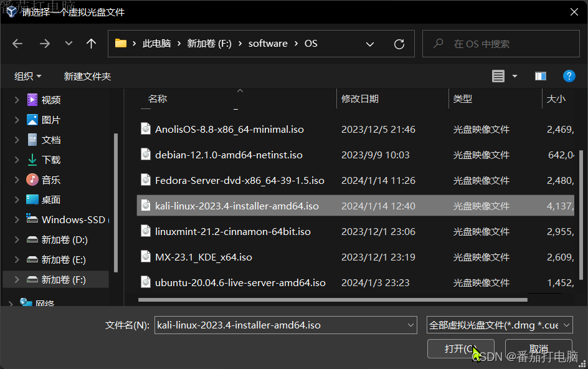Select the Windows-SSD drive icon

pyautogui.click(x=32, y=219)
